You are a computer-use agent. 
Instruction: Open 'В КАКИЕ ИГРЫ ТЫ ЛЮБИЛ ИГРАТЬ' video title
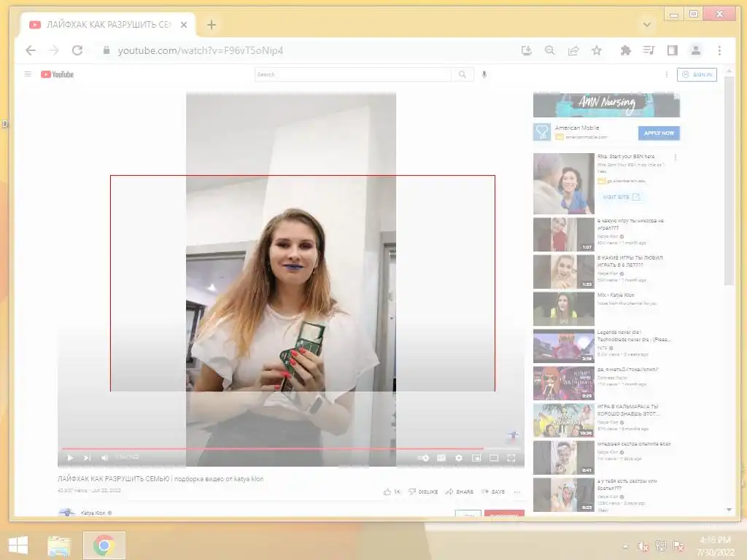[630, 262]
